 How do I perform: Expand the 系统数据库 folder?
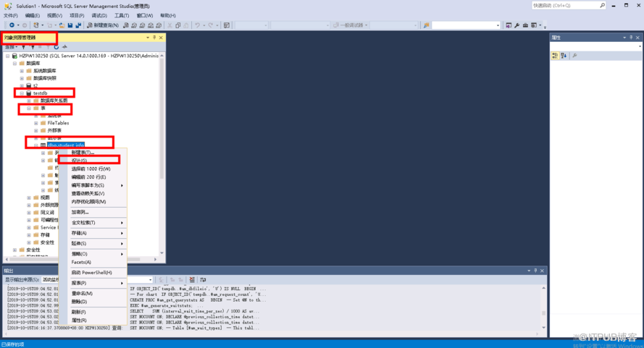tap(22, 70)
